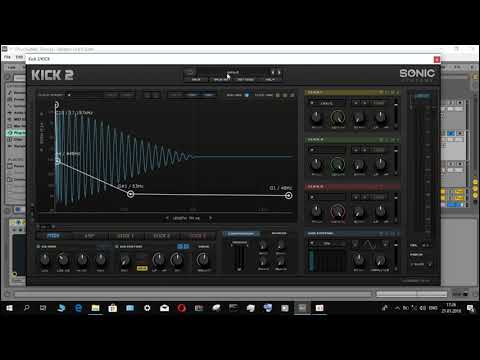The height and width of the screenshot is (360, 480).
Task: Click the rightmost large knob beside the yellow button
Action: click(202, 259)
